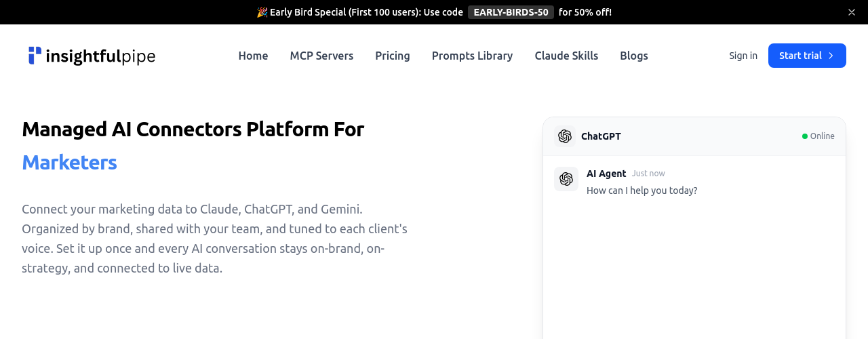Click the EARLY-BIRDS-50 promo code badge

tap(511, 12)
